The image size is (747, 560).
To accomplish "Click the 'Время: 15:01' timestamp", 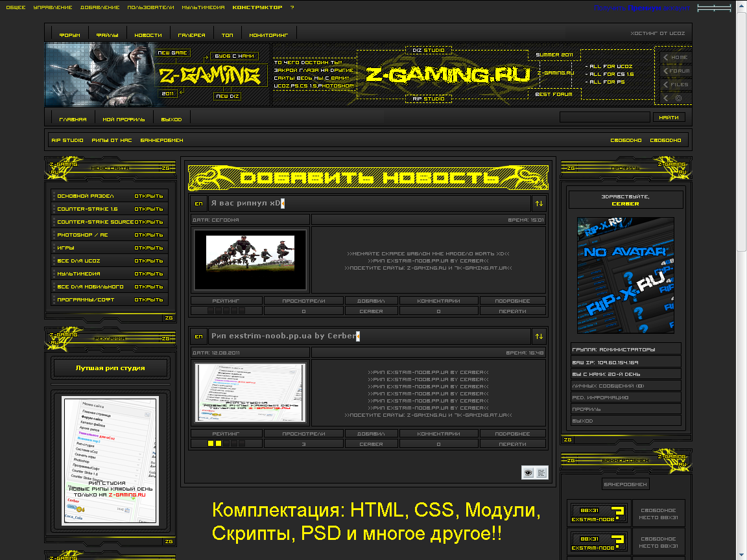I will point(525,220).
